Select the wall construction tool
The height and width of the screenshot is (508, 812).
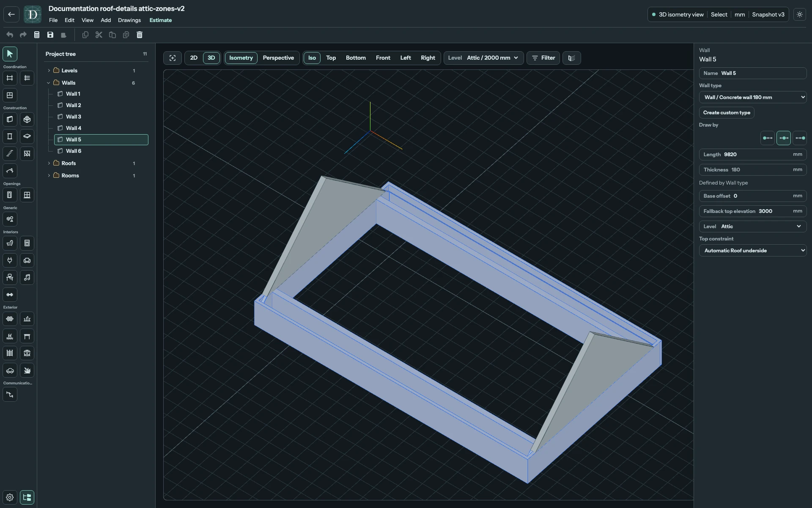[10, 119]
